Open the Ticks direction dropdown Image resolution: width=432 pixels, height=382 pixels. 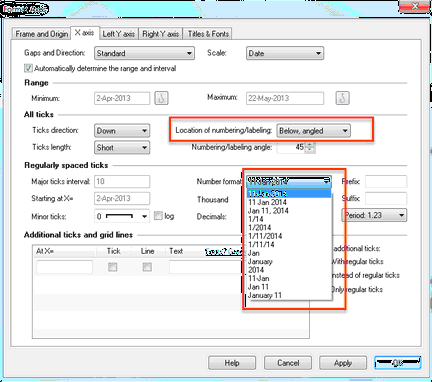(x=122, y=131)
